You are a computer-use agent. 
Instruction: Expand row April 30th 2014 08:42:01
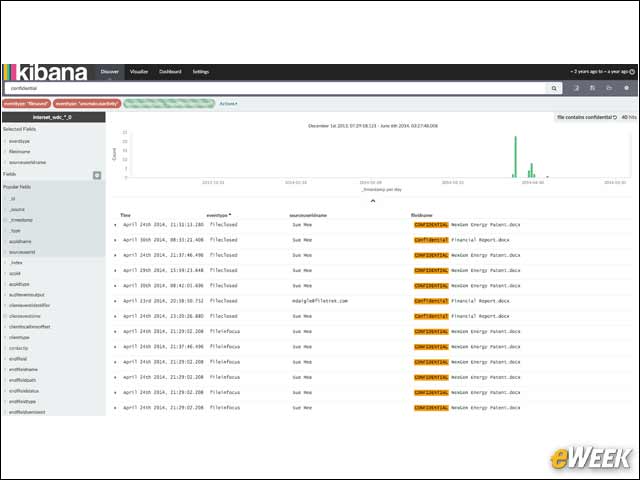(115, 286)
